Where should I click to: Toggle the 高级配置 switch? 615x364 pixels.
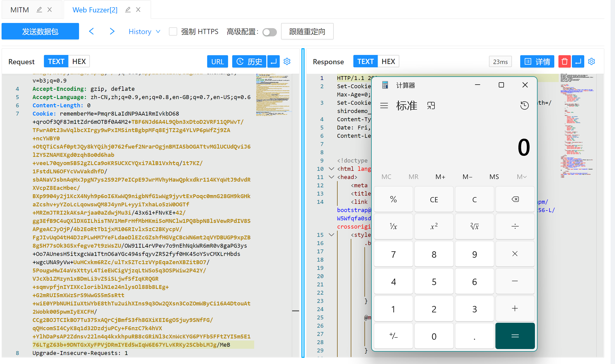click(x=269, y=32)
